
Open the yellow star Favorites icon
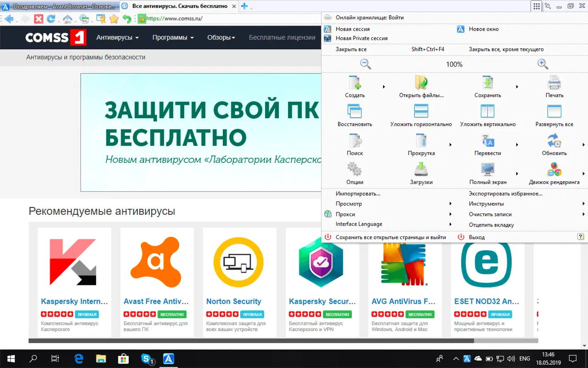[x=114, y=19]
